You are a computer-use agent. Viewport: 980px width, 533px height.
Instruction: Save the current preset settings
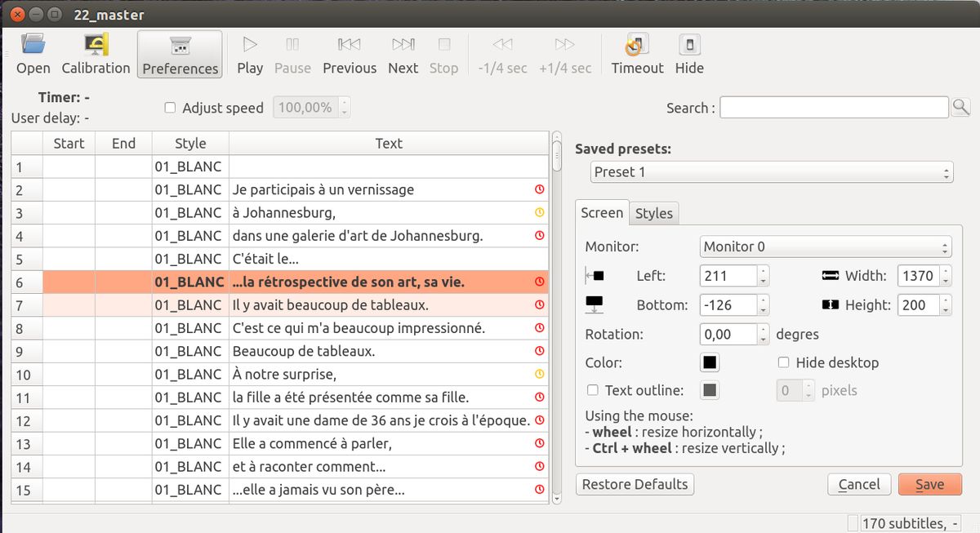tap(929, 484)
